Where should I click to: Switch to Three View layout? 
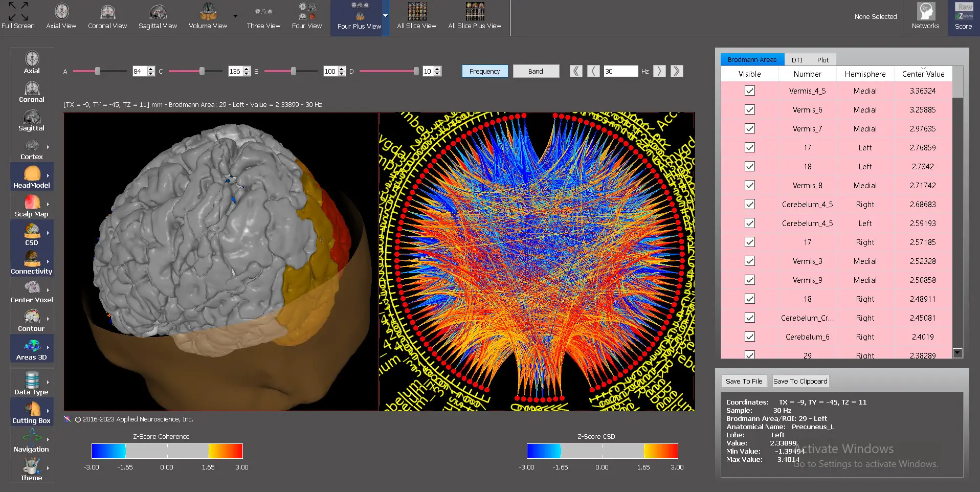pos(263,17)
